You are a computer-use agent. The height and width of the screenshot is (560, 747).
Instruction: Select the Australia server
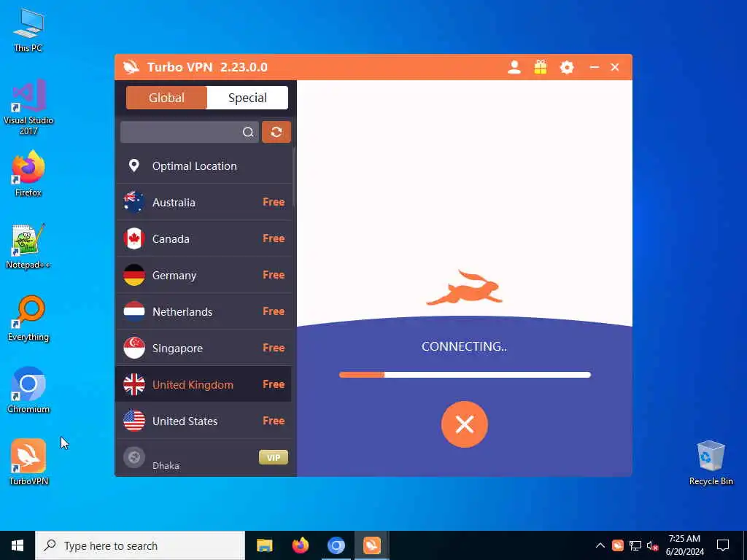click(204, 203)
